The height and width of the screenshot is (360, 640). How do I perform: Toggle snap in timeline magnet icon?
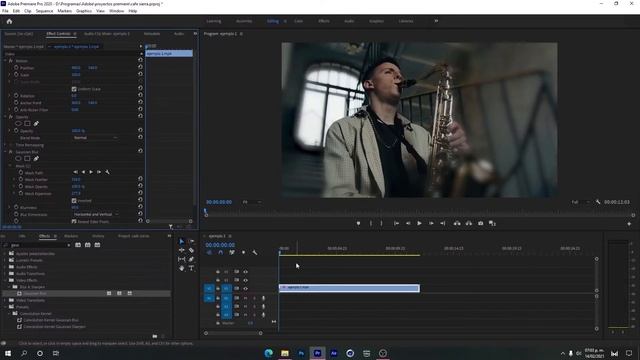click(220, 253)
